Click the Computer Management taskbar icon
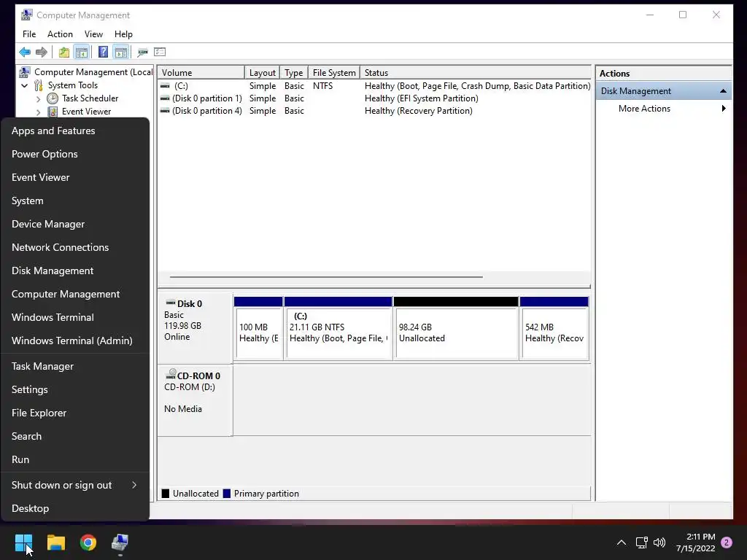This screenshot has height=560, width=747. pos(120,542)
